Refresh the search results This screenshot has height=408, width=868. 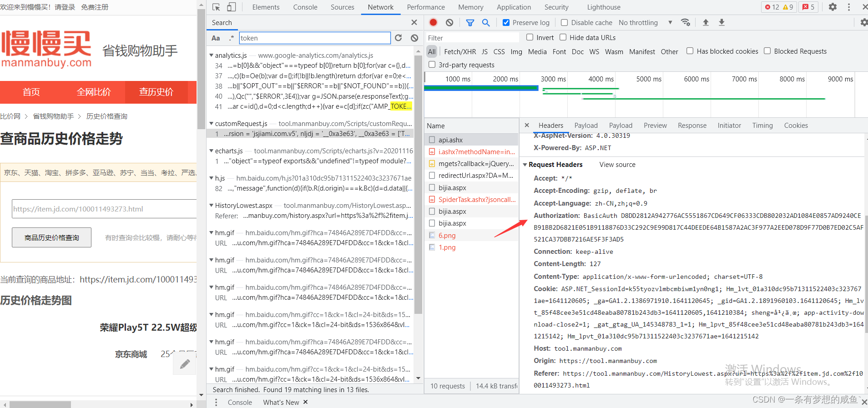399,38
